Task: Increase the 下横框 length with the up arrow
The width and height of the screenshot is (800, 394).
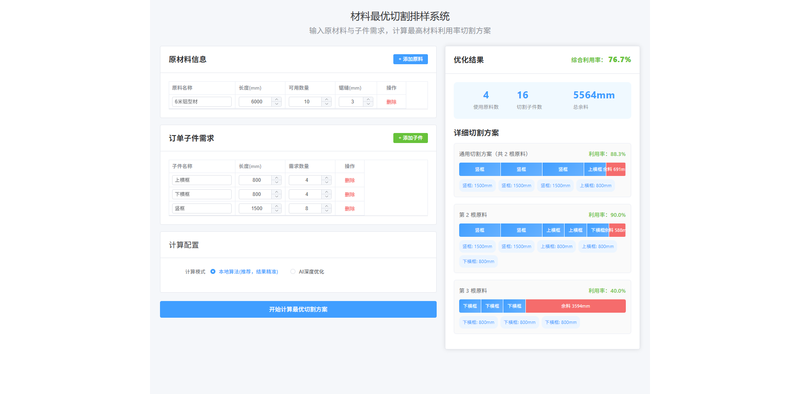Action: click(x=277, y=192)
